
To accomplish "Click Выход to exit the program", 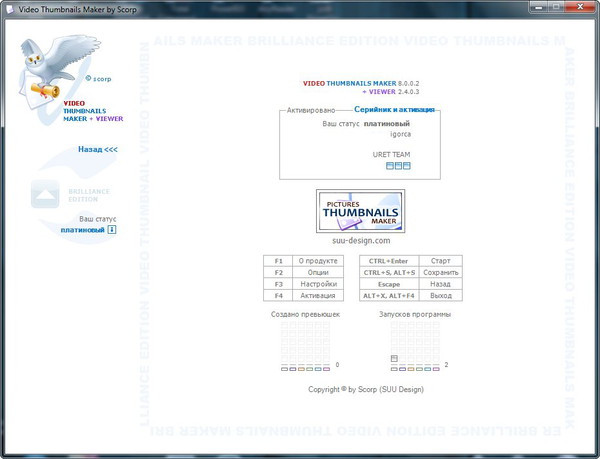I will (440, 296).
